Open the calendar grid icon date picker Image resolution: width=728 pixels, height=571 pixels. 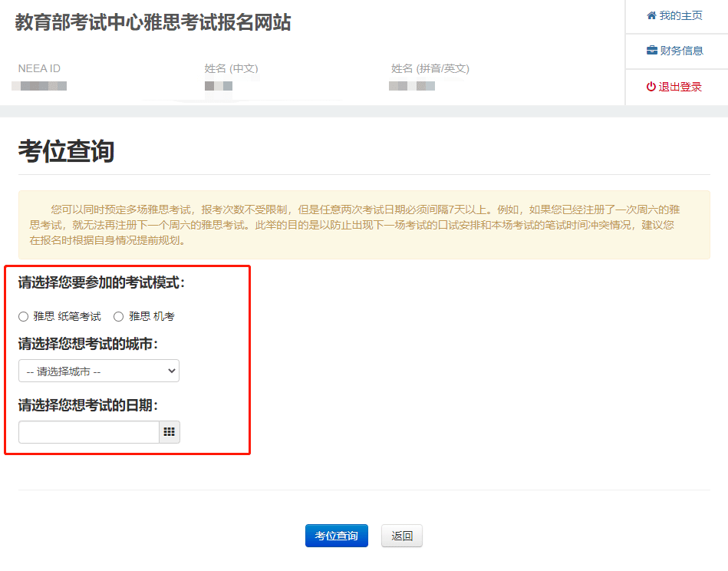(x=170, y=432)
